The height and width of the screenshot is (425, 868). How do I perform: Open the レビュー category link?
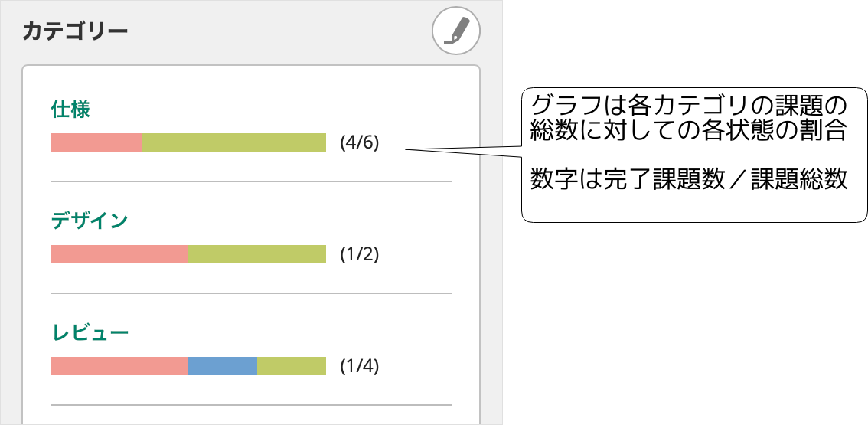coord(90,332)
